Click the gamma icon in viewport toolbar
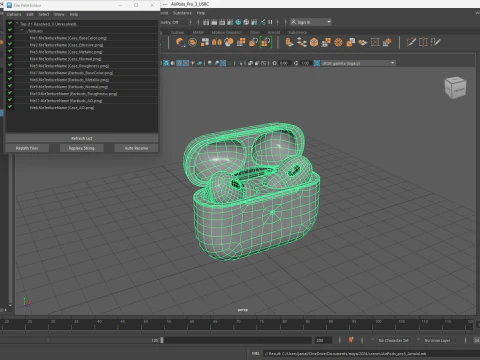480x360 pixels. pyautogui.click(x=296, y=63)
